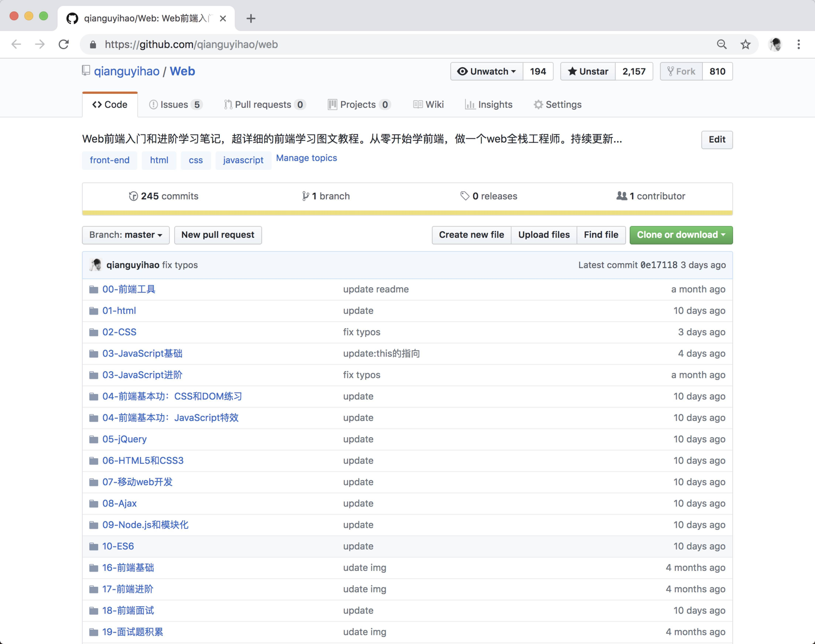Click the browser back arrow
The height and width of the screenshot is (644, 815).
(x=16, y=44)
